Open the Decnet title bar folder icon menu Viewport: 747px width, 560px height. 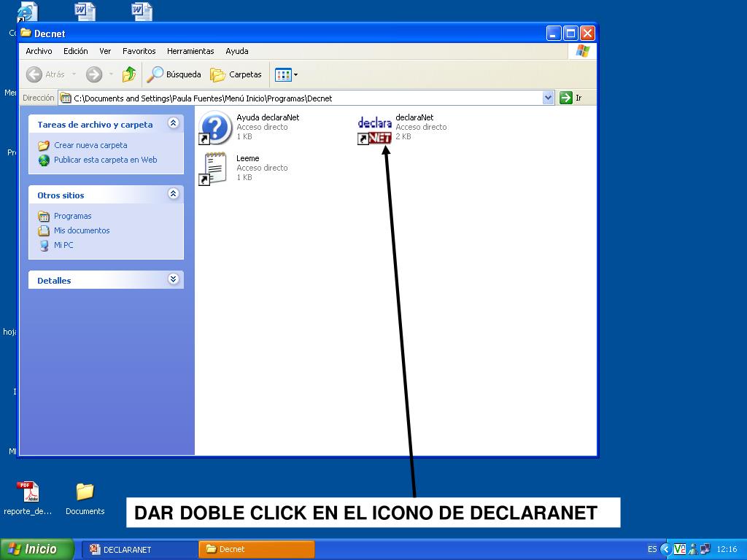(26, 33)
